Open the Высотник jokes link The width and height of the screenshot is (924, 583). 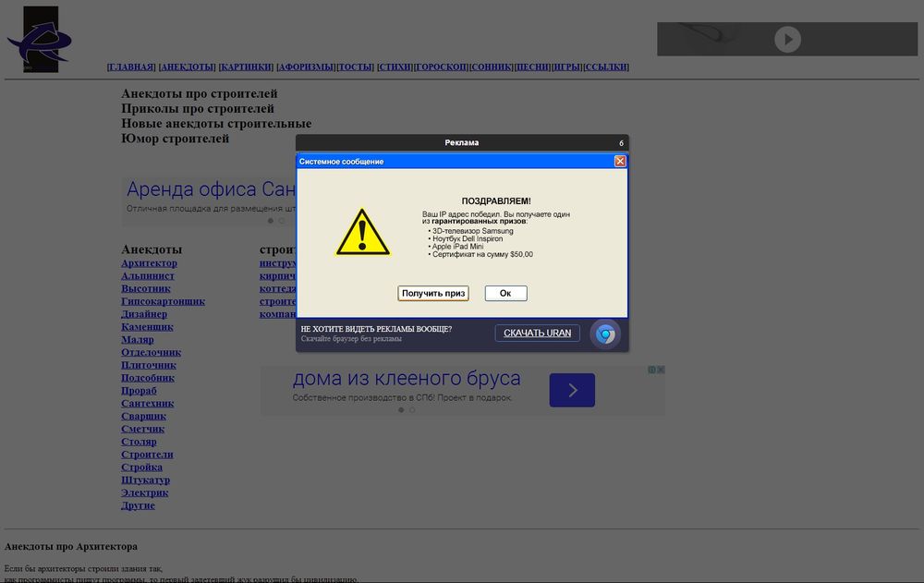[146, 289]
